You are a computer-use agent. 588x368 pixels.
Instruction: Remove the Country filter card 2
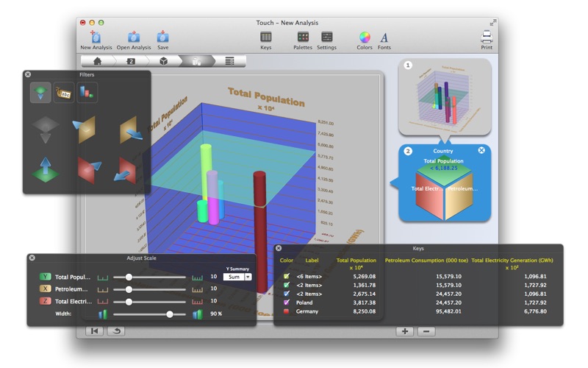(481, 150)
